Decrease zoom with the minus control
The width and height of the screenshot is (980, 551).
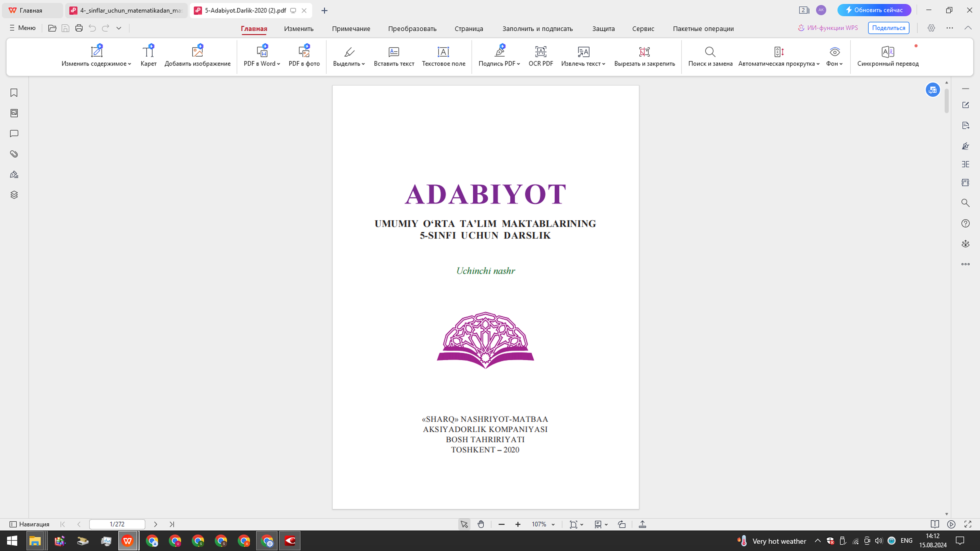tap(501, 524)
